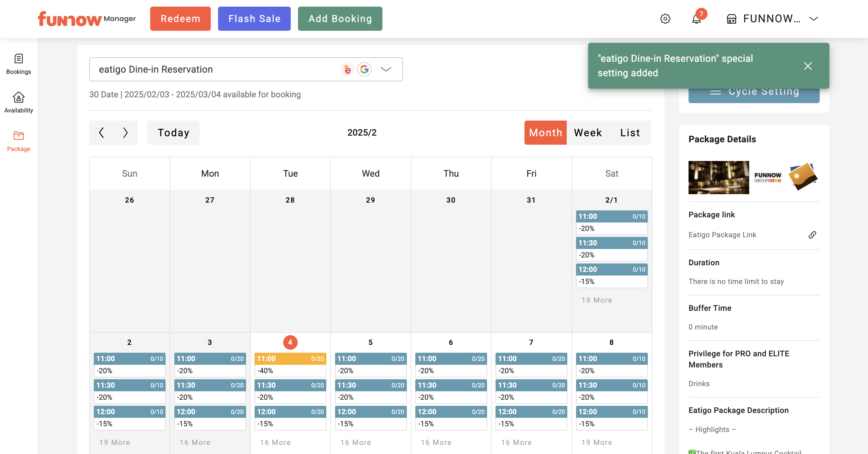Screen dimensions: 868x454
Task: Click the 'There is no time limit to stay' text
Action: tap(736, 281)
